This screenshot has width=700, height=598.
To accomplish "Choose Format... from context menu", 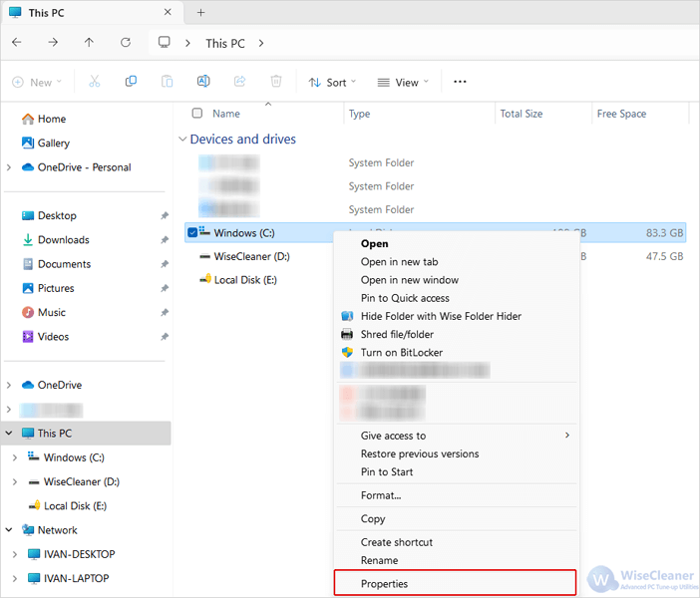I will pos(381,495).
